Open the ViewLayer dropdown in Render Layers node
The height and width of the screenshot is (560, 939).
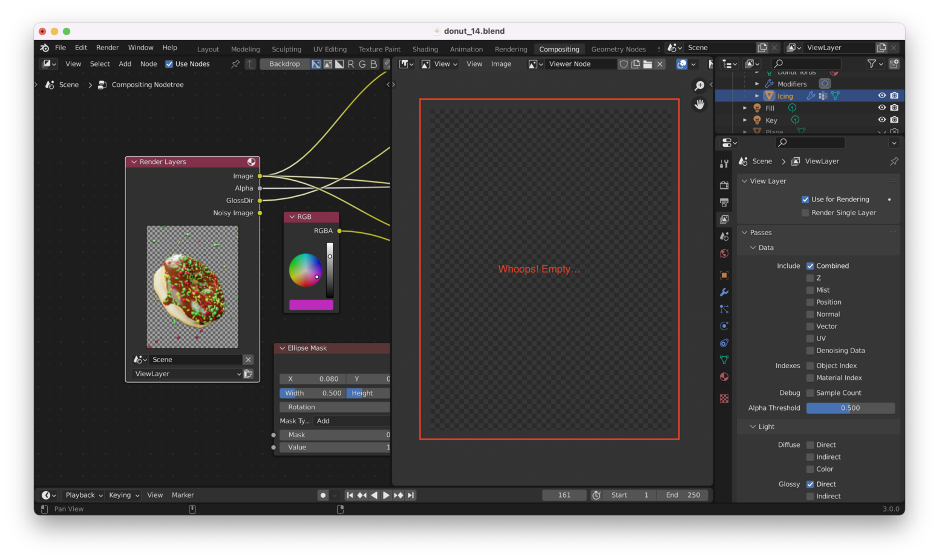coord(188,374)
